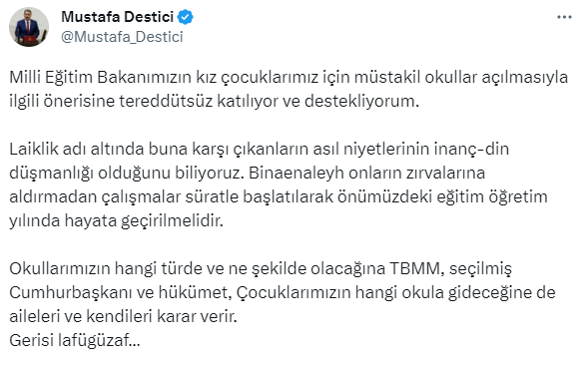Click the display name Mustafa Destici
The image size is (588, 366).
(x=118, y=17)
